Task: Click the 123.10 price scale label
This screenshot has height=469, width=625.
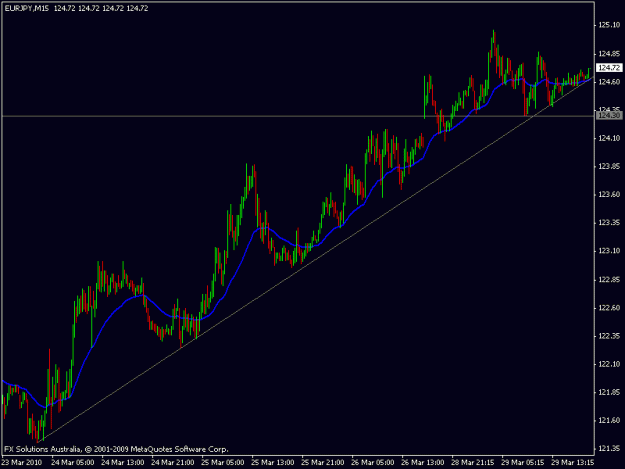Action: [x=609, y=251]
